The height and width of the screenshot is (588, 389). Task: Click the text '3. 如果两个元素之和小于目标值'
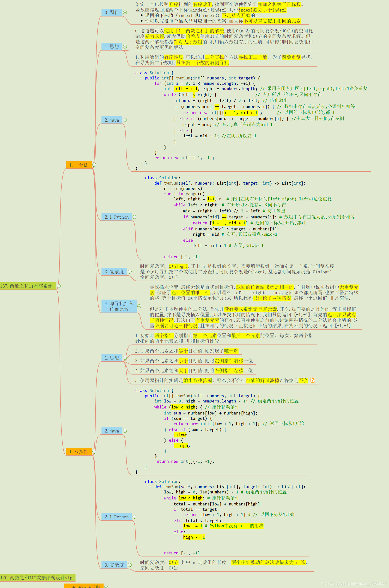point(169,361)
